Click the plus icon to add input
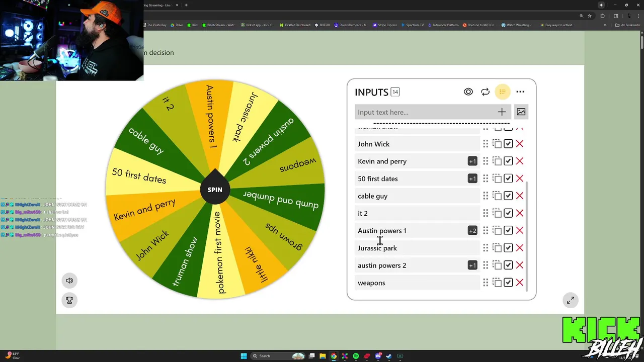Image resolution: width=644 pixels, height=362 pixels. [502, 112]
